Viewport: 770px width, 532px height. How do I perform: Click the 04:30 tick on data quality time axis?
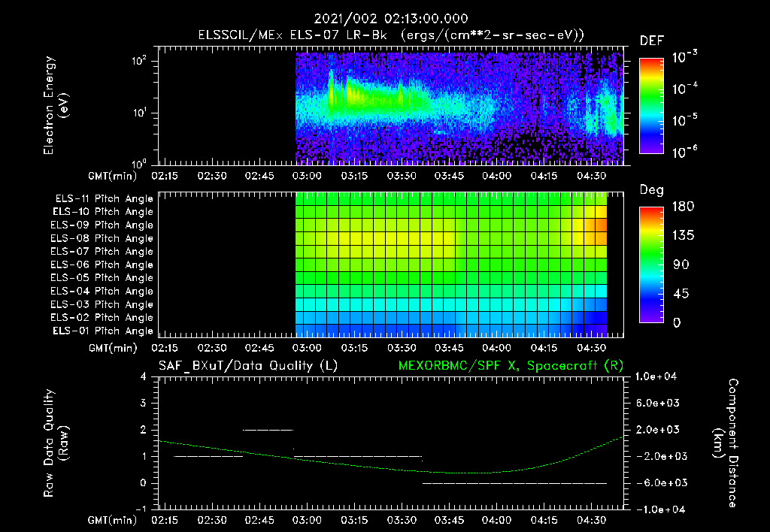[x=591, y=520]
